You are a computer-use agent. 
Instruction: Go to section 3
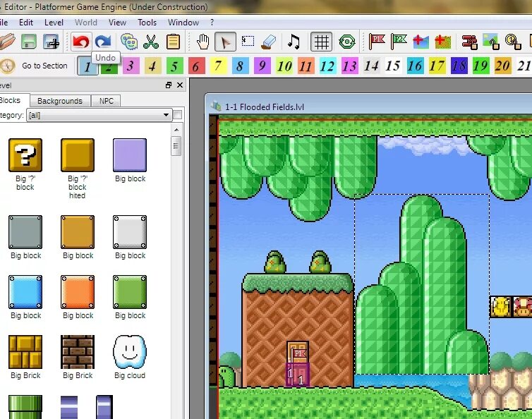131,66
